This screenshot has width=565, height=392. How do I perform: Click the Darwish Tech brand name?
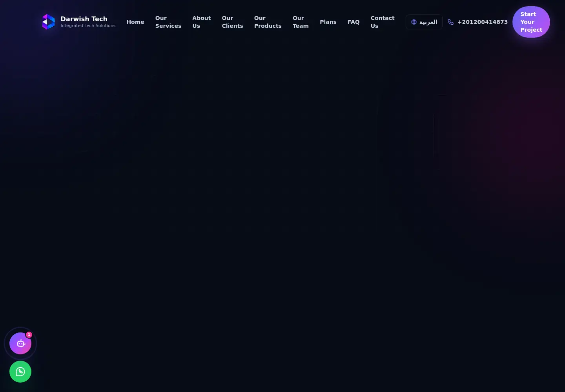click(x=84, y=19)
